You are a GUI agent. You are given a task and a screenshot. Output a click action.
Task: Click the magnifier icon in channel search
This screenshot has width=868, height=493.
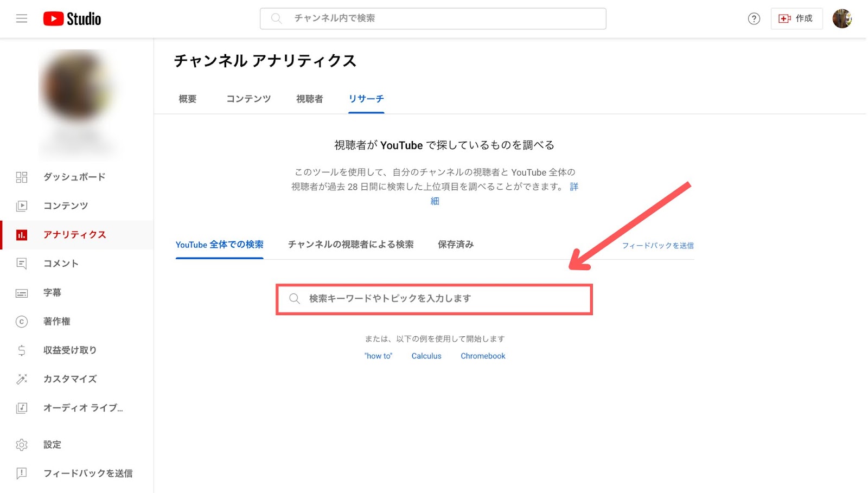click(276, 18)
